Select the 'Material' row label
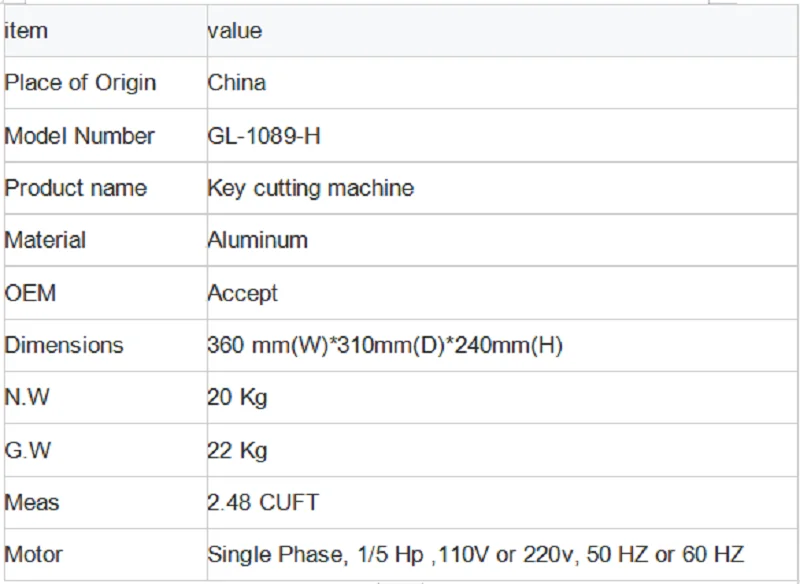800x584 pixels. click(46, 240)
